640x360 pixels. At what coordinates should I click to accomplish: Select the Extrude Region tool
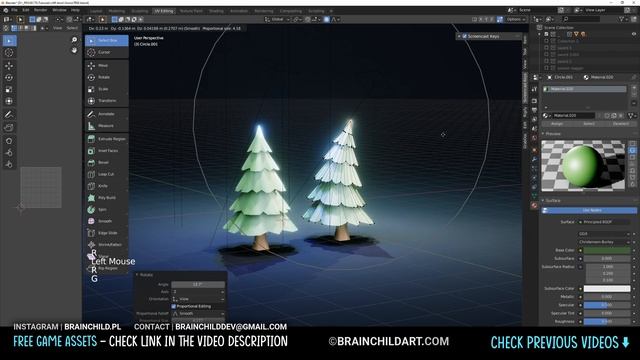(107, 139)
